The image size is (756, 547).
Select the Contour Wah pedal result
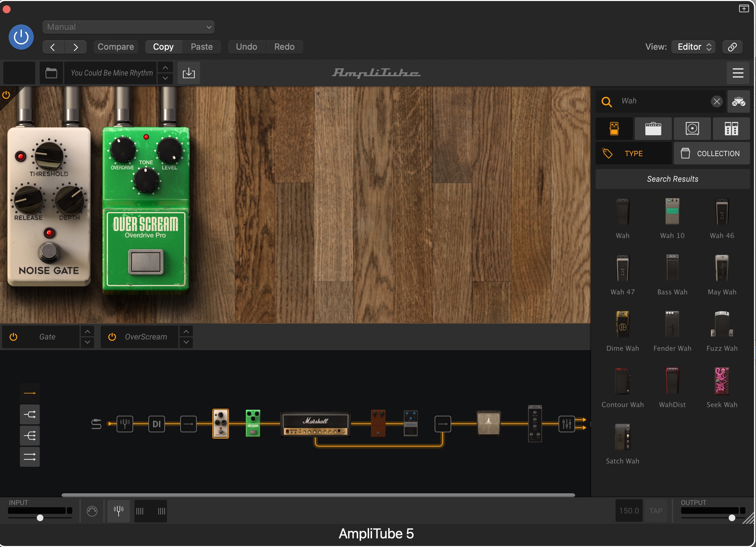(622, 388)
